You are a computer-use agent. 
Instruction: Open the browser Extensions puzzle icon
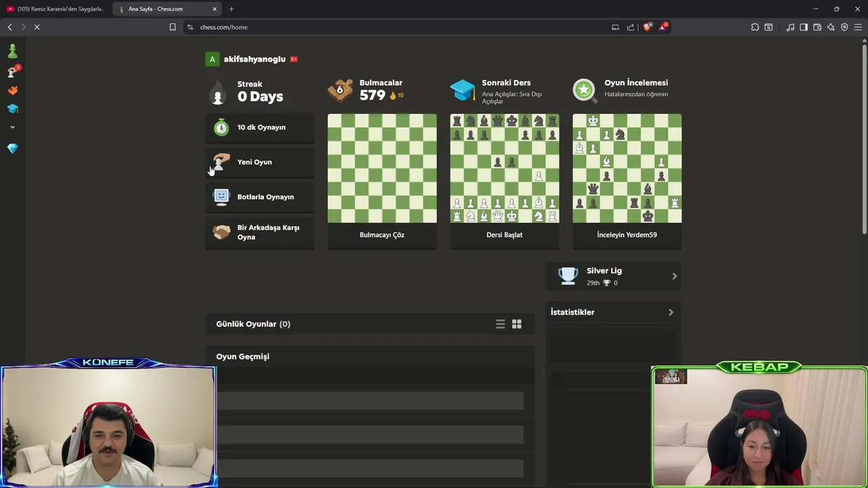tap(755, 27)
